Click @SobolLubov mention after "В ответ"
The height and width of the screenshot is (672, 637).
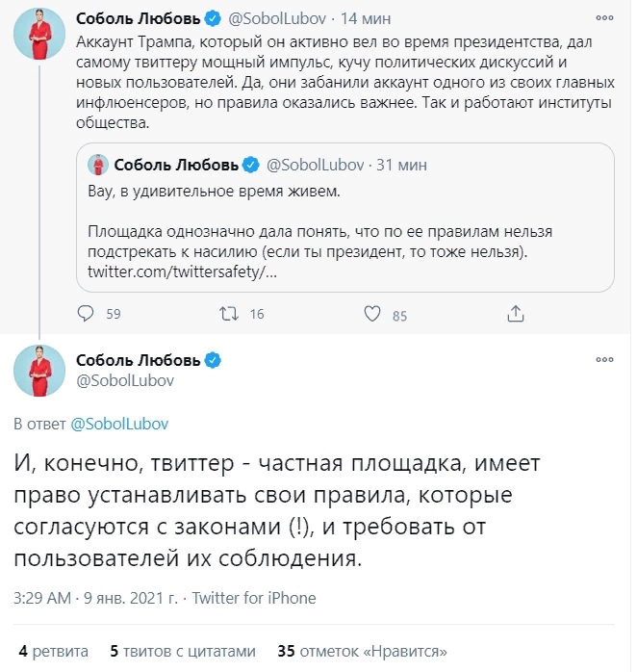(119, 424)
